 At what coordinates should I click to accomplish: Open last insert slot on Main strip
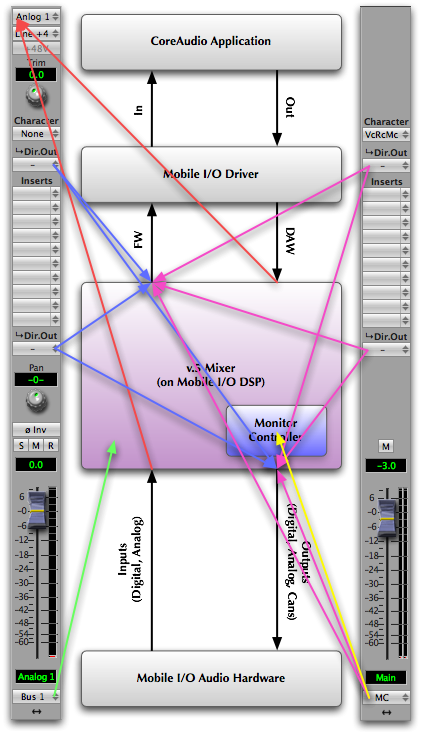coord(386,321)
